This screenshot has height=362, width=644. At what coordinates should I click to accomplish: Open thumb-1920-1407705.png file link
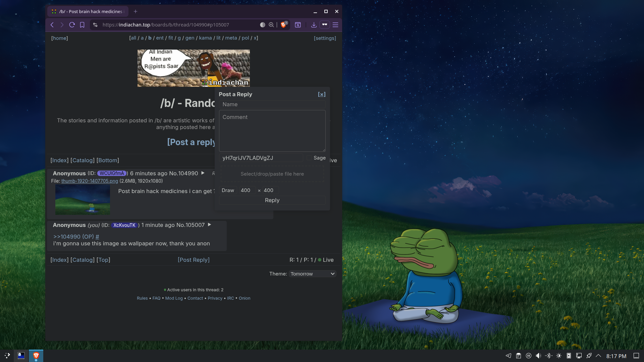[90, 181]
